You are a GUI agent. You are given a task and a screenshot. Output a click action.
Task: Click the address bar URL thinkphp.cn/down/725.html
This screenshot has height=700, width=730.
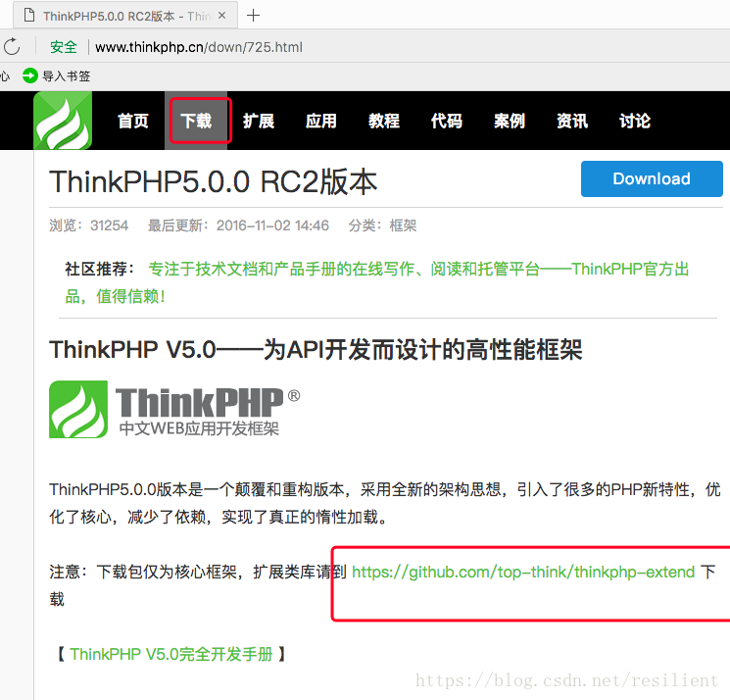[x=199, y=47]
